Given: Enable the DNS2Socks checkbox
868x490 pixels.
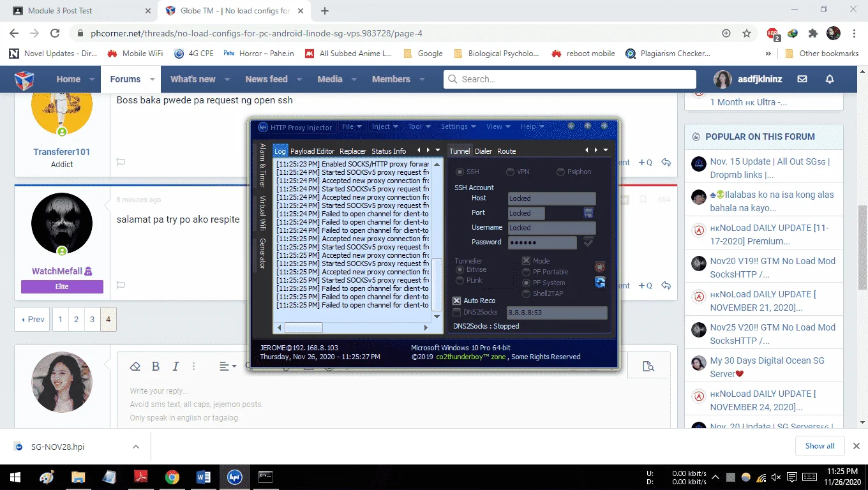Looking at the screenshot, I should pyautogui.click(x=456, y=312).
